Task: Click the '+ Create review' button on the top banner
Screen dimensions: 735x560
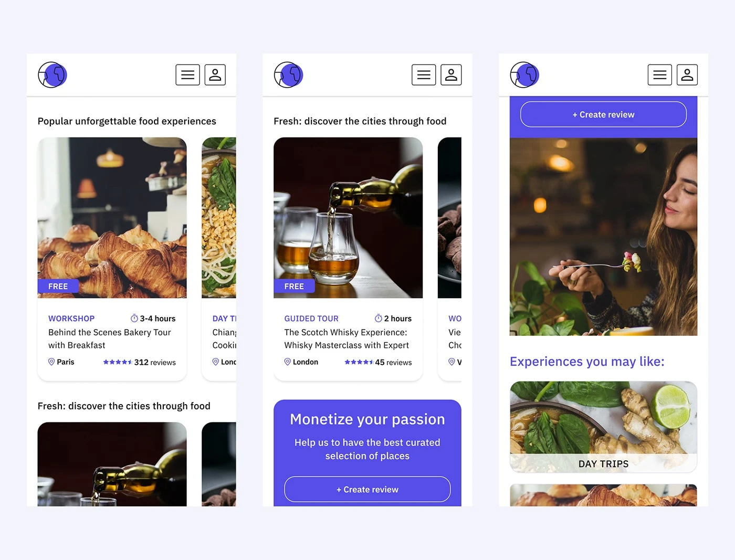Action: (x=603, y=114)
